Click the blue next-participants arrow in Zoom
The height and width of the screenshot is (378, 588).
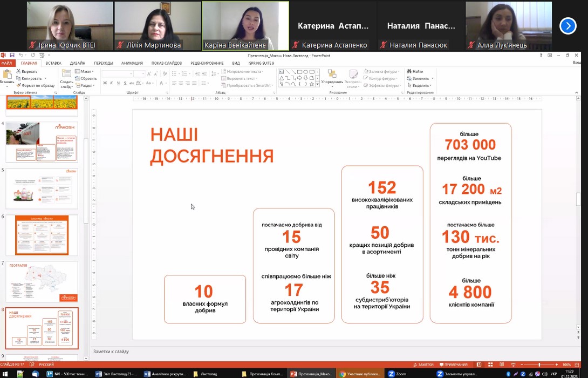[568, 26]
